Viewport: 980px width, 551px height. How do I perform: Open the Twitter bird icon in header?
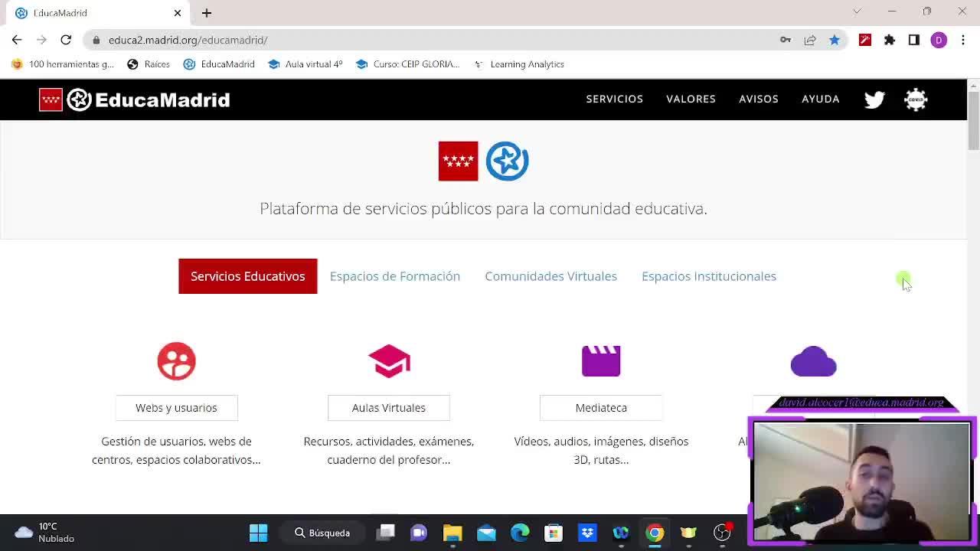(x=874, y=99)
